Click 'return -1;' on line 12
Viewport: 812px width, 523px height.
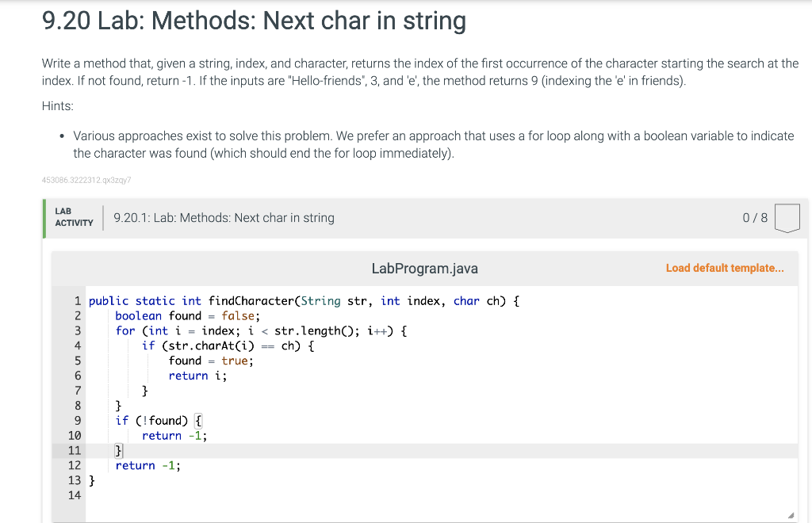[x=148, y=466]
